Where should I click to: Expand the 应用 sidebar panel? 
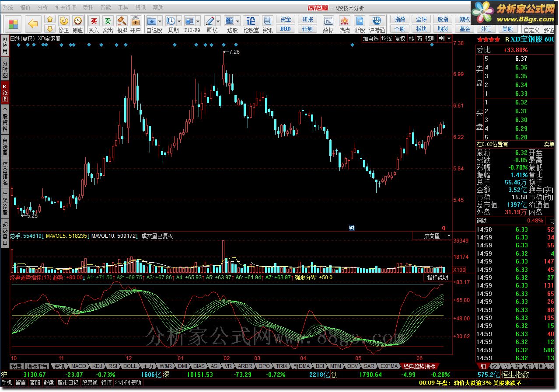5,45
